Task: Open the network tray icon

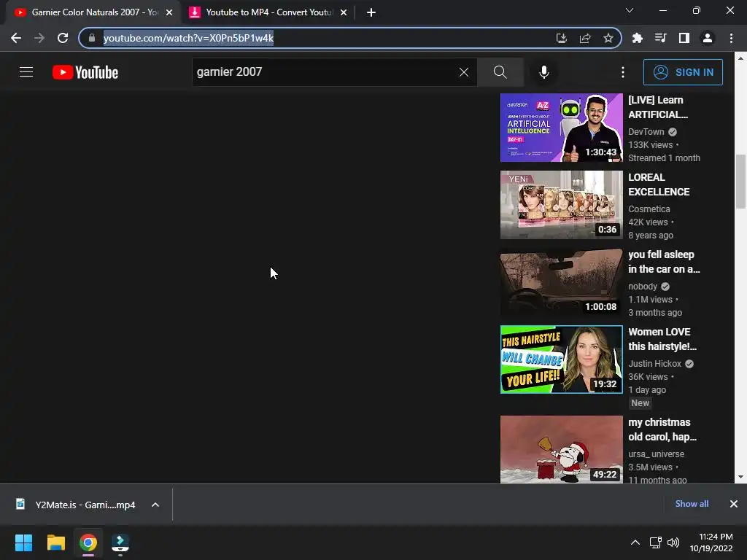Action: tap(656, 542)
